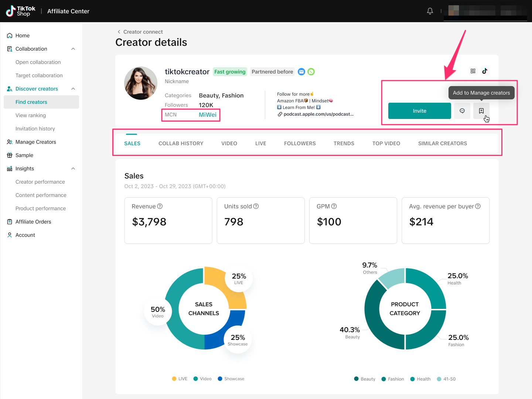Click Add to Manage creators bookmark icon
532x399 pixels.
(x=481, y=111)
